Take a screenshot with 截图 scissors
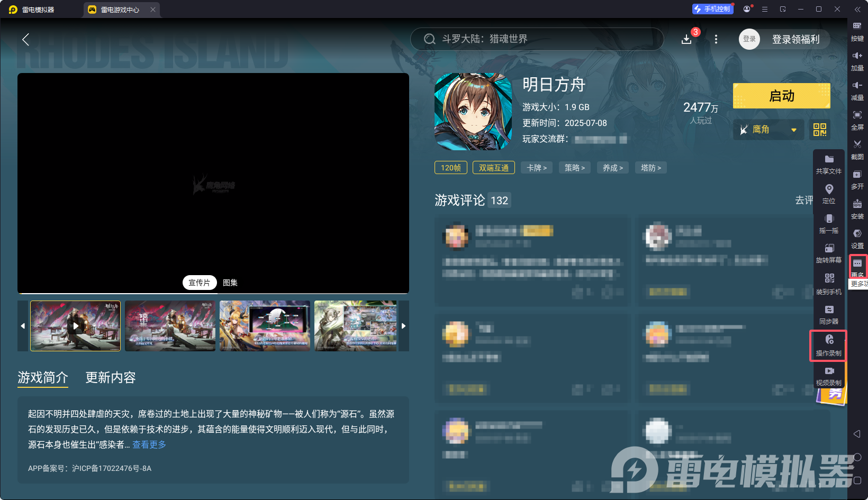This screenshot has height=500, width=868. pos(857,150)
